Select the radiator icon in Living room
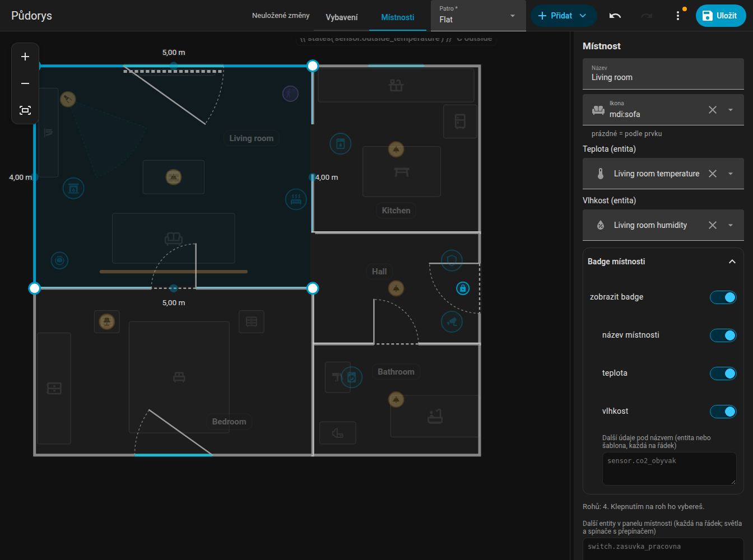 point(296,199)
